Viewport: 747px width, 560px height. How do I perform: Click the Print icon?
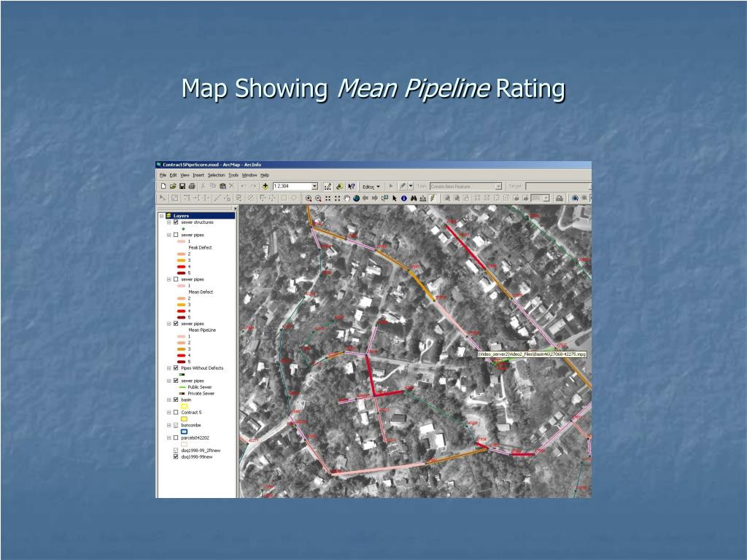[x=192, y=186]
